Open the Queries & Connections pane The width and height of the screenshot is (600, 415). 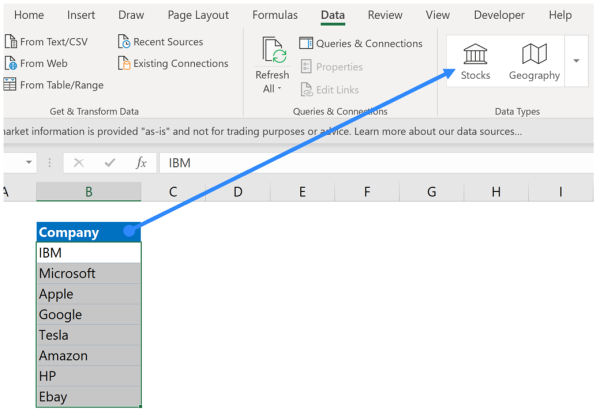tap(361, 44)
